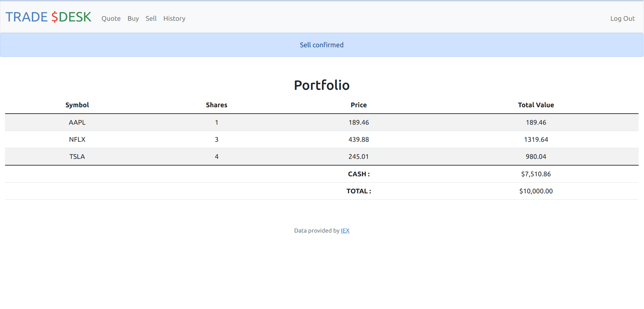Go to the Quote page
This screenshot has width=644, height=309.
click(111, 18)
